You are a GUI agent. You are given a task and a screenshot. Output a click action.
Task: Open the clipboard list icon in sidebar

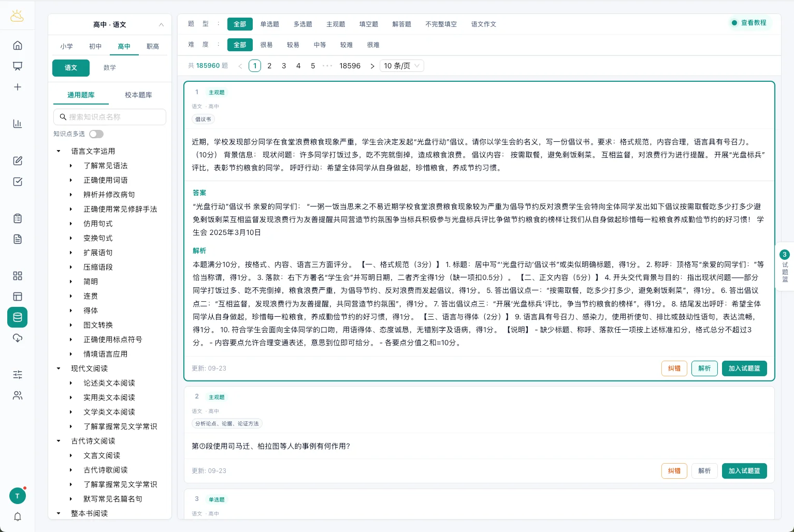tap(18, 218)
